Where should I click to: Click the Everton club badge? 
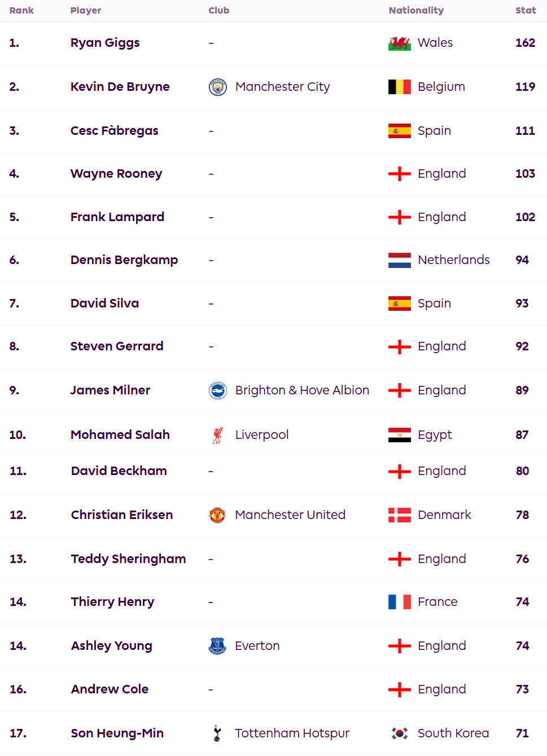pos(217,646)
